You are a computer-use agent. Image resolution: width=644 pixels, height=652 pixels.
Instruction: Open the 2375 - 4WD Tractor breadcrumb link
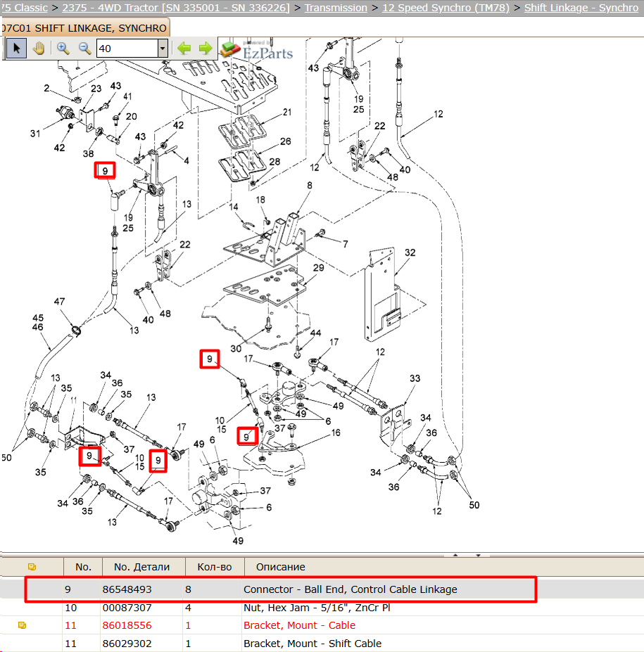[x=175, y=8]
